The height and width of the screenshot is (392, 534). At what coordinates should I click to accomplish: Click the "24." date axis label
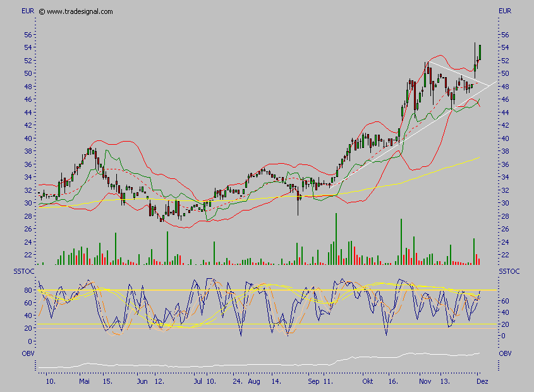click(236, 383)
